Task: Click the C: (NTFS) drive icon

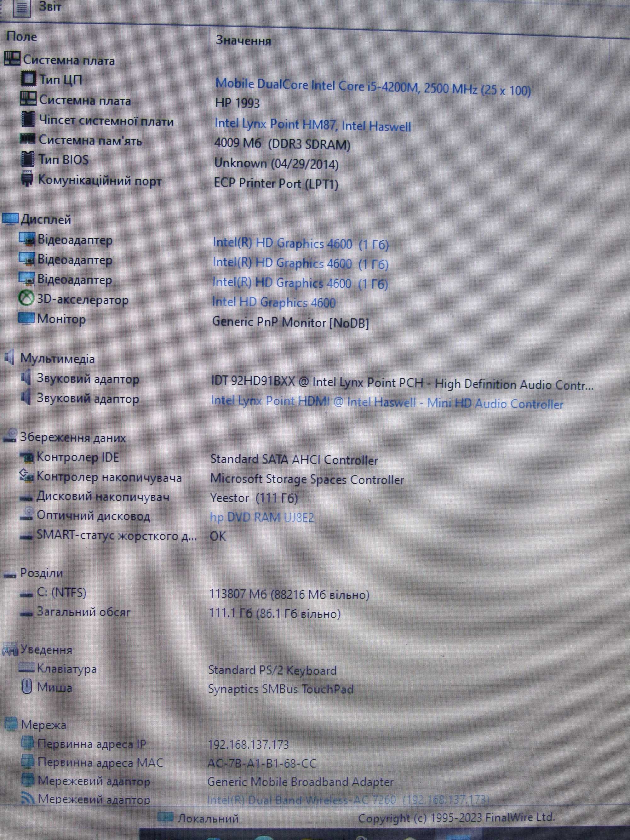Action: (x=26, y=594)
